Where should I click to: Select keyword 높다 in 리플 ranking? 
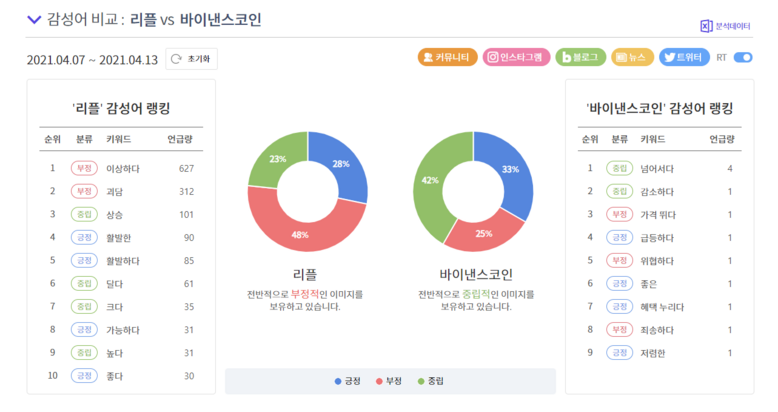tap(115, 353)
